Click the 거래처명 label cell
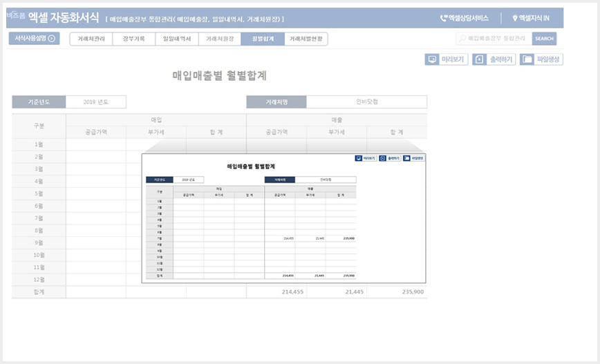600x364 pixels. tap(276, 102)
